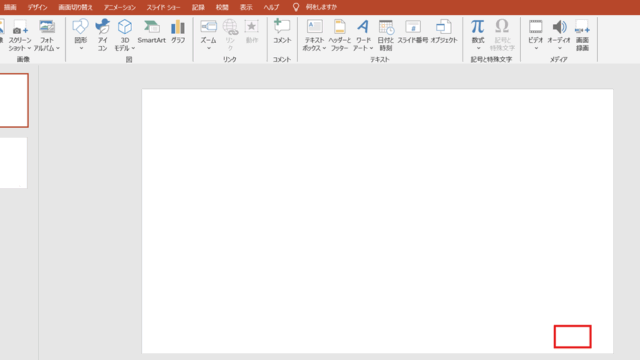Click the 何をしますか search field
The width and height of the screenshot is (640, 360).
tap(321, 7)
